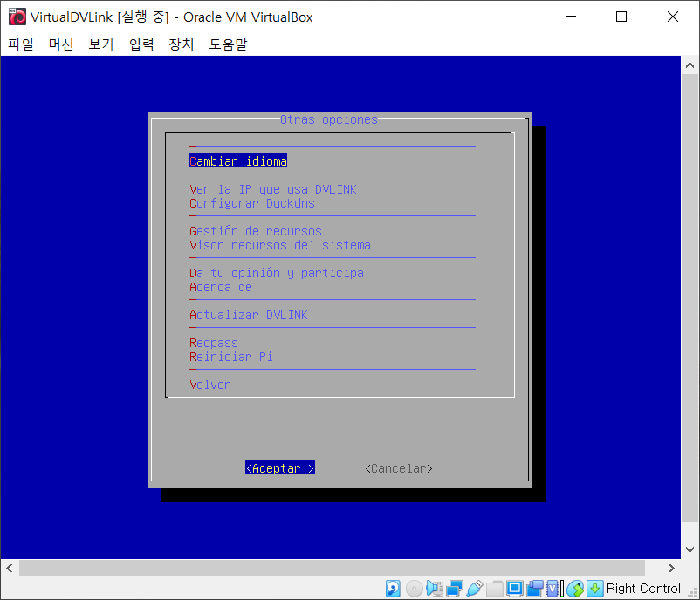The image size is (700, 600).
Task: Maximize the VirtualBox window
Action: 621,17
